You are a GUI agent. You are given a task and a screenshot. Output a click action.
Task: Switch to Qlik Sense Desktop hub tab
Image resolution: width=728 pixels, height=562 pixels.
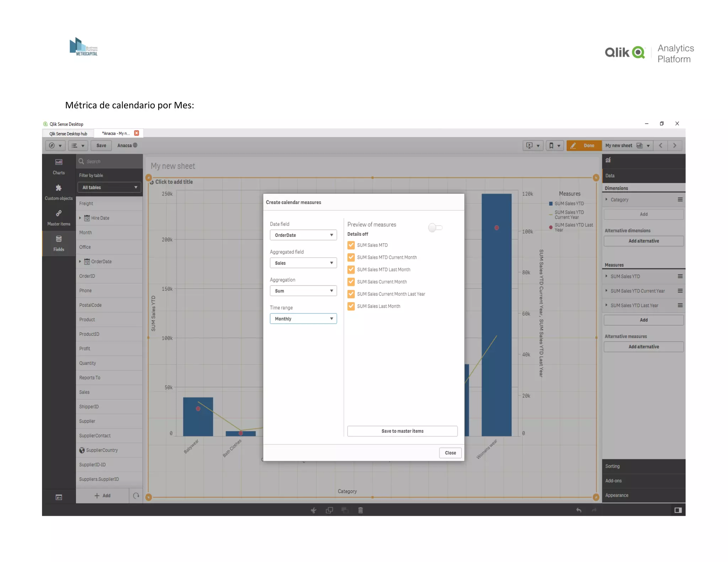point(68,134)
